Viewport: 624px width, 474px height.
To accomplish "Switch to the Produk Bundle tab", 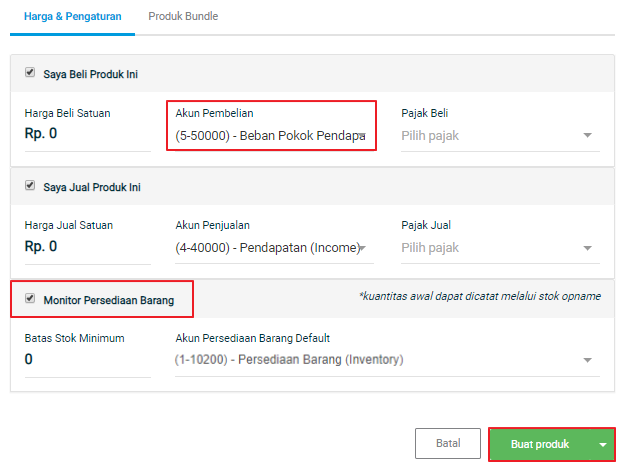I will (x=183, y=16).
